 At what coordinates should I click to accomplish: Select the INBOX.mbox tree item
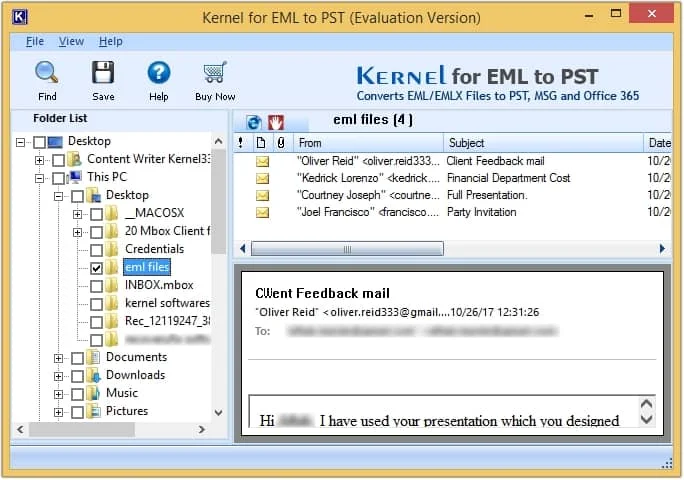(x=159, y=285)
